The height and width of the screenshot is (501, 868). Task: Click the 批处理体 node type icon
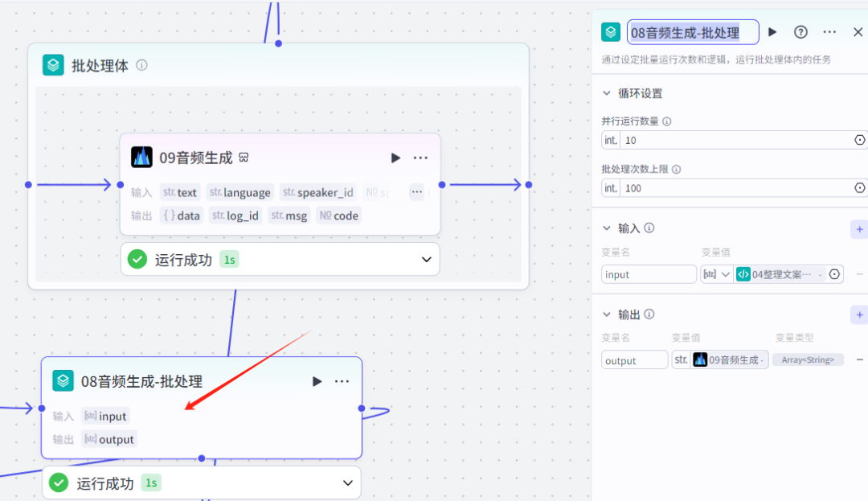click(52, 65)
